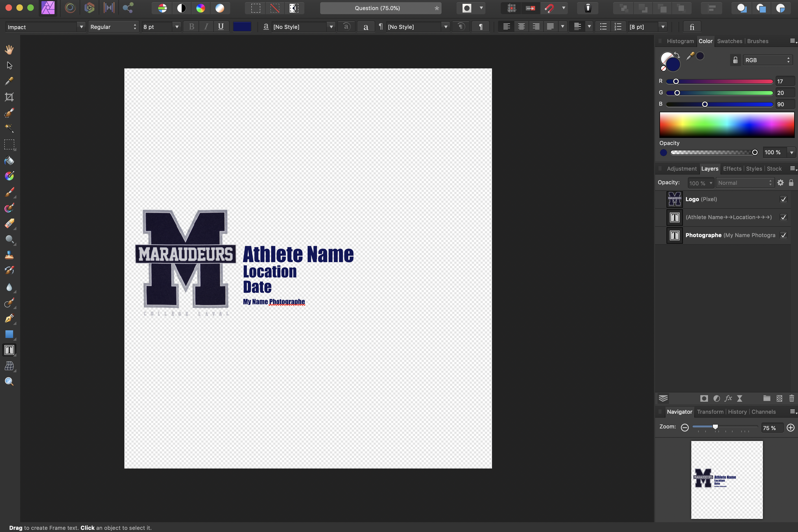Select the Zoom magnifier tool
The image size is (798, 532).
pyautogui.click(x=9, y=381)
